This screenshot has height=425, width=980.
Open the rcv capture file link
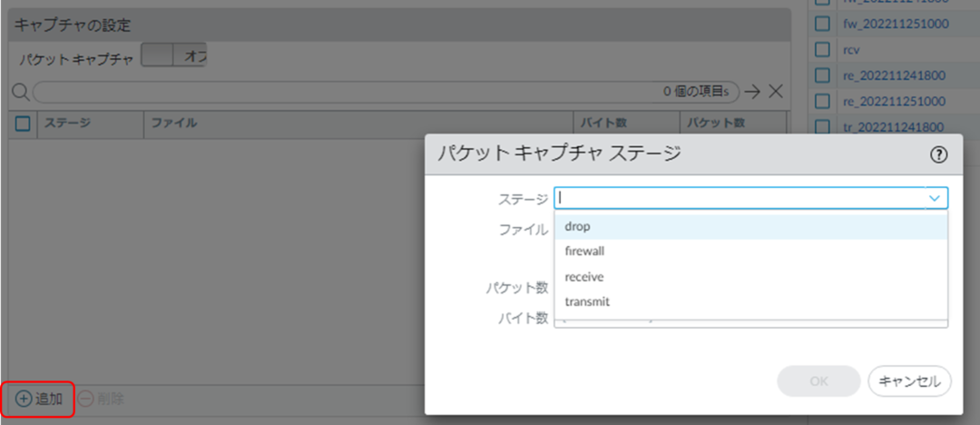pos(850,49)
